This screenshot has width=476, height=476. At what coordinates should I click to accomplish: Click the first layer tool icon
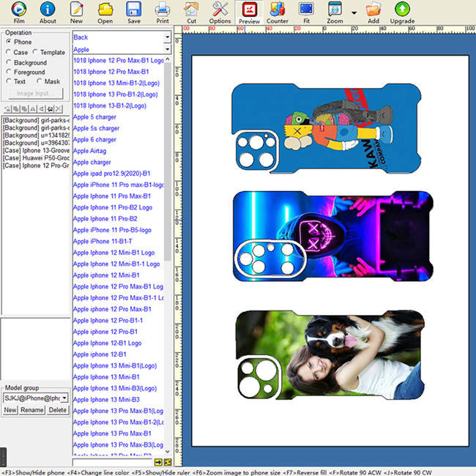click(7, 108)
